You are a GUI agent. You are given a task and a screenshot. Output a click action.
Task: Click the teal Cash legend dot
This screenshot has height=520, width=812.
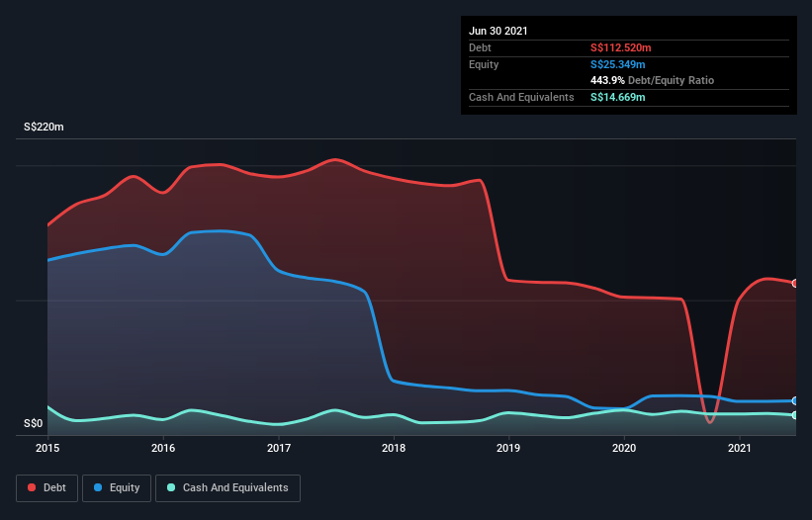tap(171, 487)
